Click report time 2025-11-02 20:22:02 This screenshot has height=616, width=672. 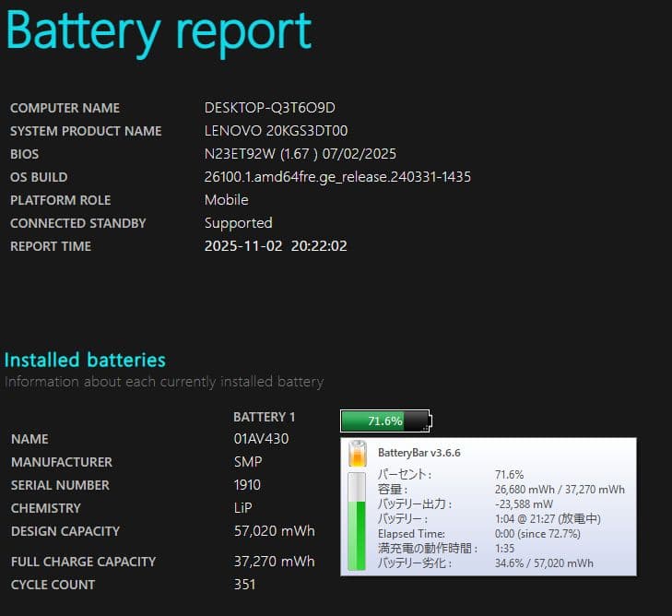pos(276,246)
